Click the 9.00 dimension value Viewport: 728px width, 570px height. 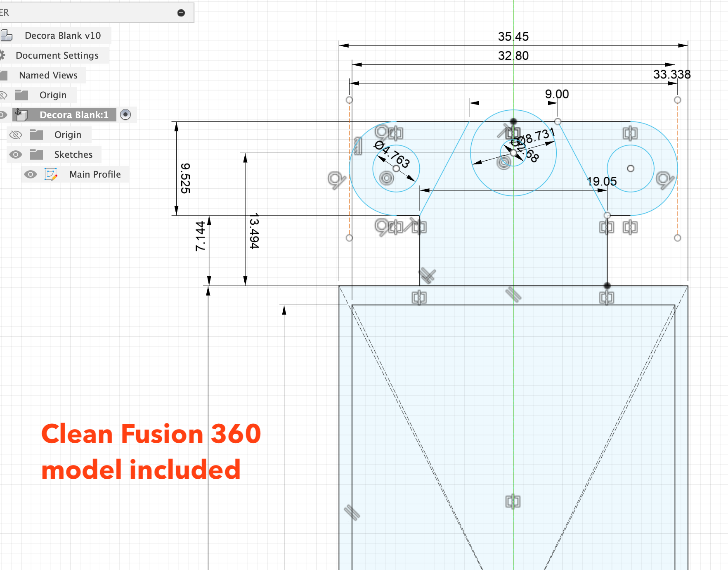click(x=557, y=94)
